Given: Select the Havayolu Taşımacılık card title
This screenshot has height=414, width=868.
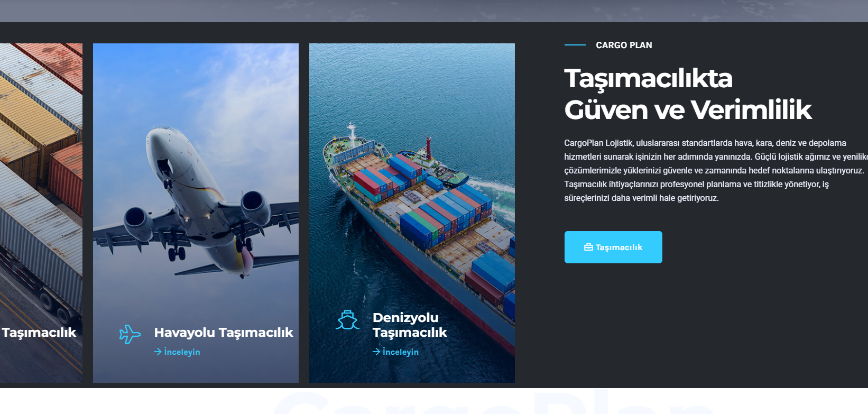Looking at the screenshot, I should [x=223, y=333].
